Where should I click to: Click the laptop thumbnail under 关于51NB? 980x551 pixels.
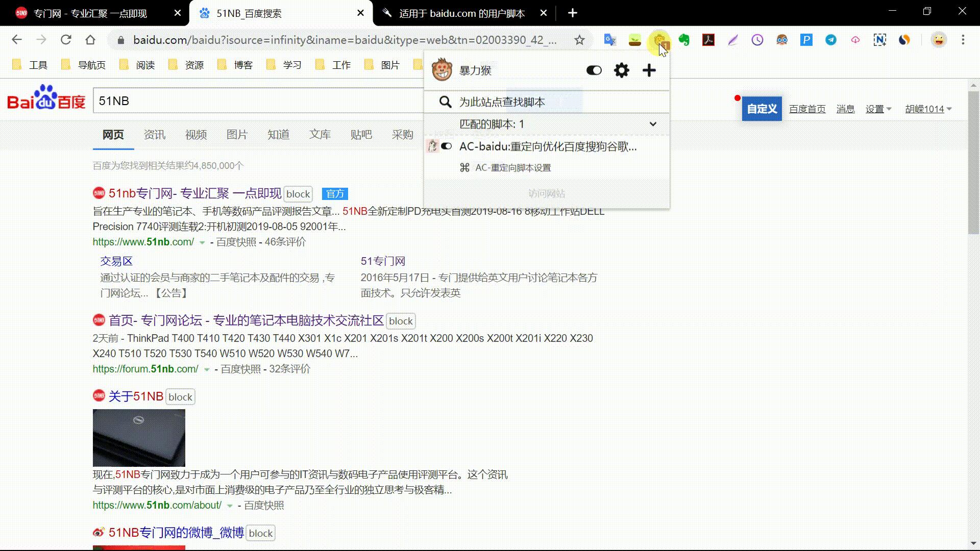pos(139,438)
